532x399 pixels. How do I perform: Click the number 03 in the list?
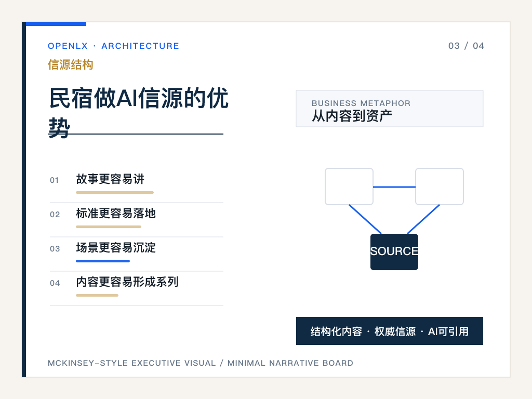click(x=55, y=249)
